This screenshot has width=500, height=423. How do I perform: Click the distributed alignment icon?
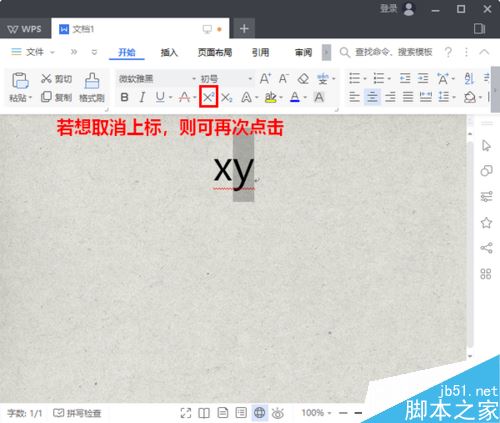pyautogui.click(x=426, y=97)
